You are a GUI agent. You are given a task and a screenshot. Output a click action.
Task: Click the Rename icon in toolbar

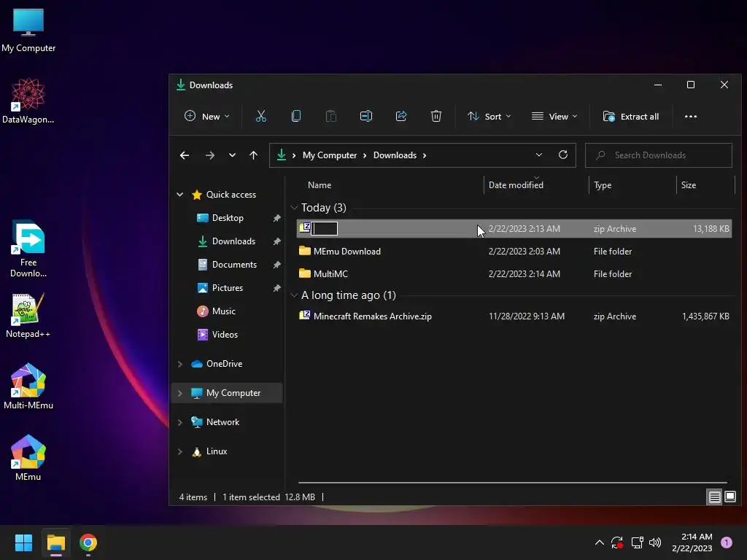[366, 116]
